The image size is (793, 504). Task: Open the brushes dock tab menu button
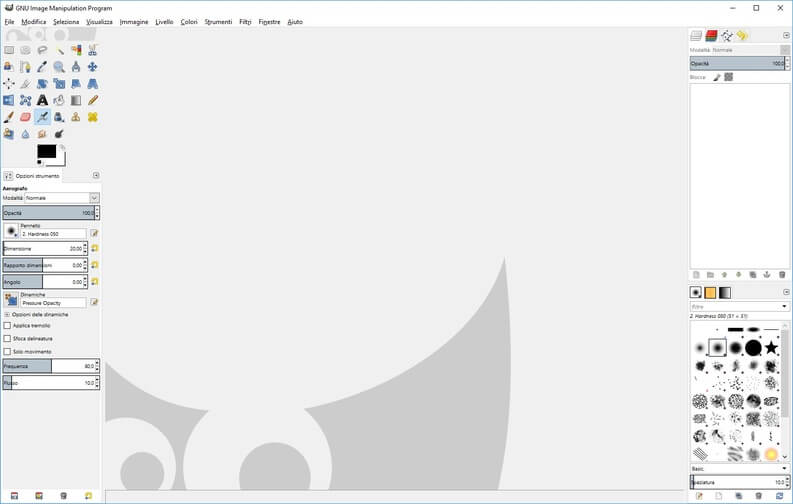click(786, 292)
